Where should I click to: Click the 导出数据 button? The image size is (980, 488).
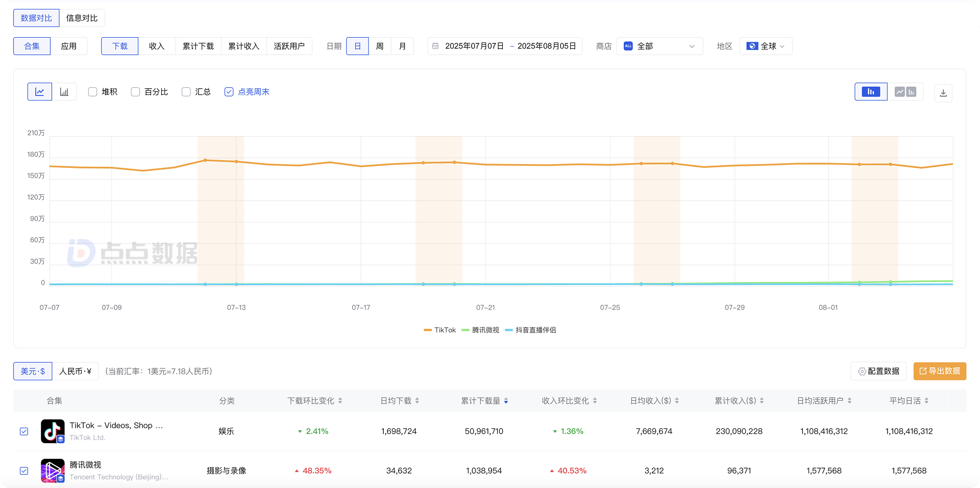point(939,371)
